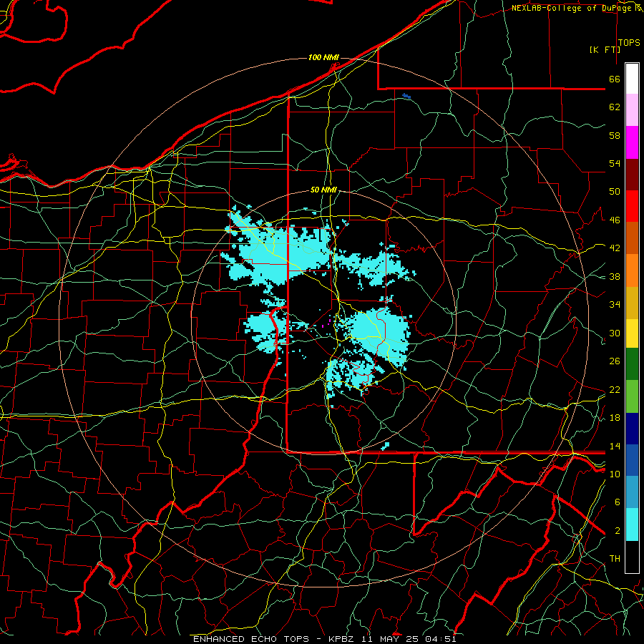Click the dark red 54 legend swatch

[632, 175]
